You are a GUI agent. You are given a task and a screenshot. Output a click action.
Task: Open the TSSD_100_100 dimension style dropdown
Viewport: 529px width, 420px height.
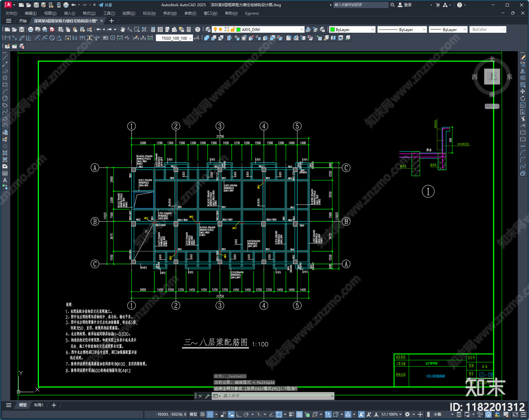(190, 38)
